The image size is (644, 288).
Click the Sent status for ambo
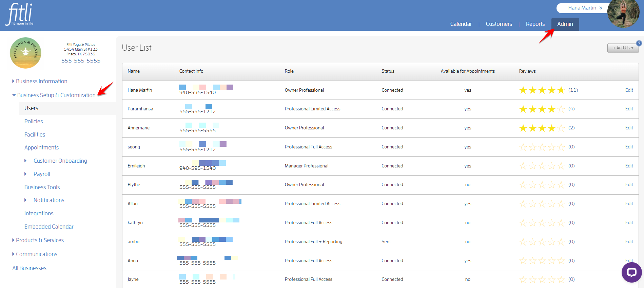pos(386,241)
